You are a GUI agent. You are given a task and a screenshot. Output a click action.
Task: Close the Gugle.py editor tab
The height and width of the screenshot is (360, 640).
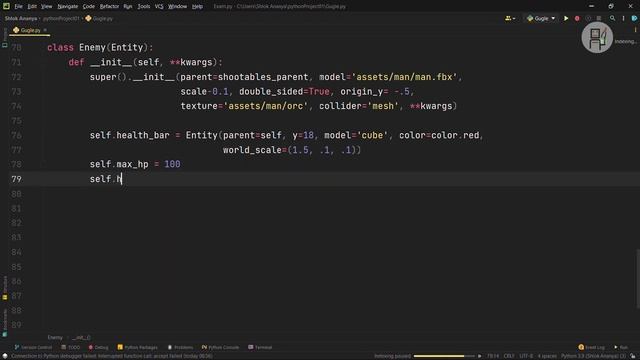pos(45,30)
